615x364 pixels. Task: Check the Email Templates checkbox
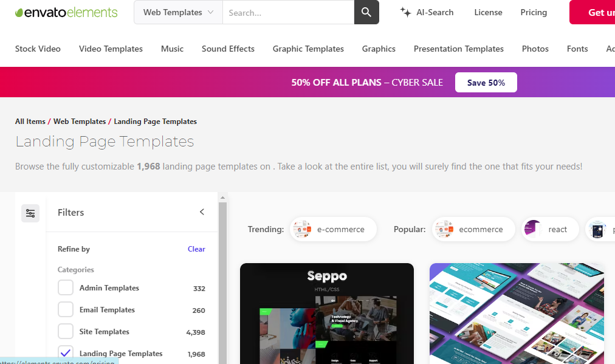(x=66, y=309)
